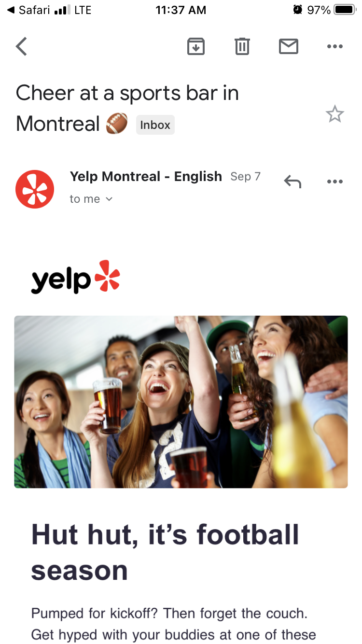Image resolution: width=362 pixels, height=644 pixels.
Task: Tap the email subject 'Cheer at a sports bar in Montreal'
Action: 127,108
